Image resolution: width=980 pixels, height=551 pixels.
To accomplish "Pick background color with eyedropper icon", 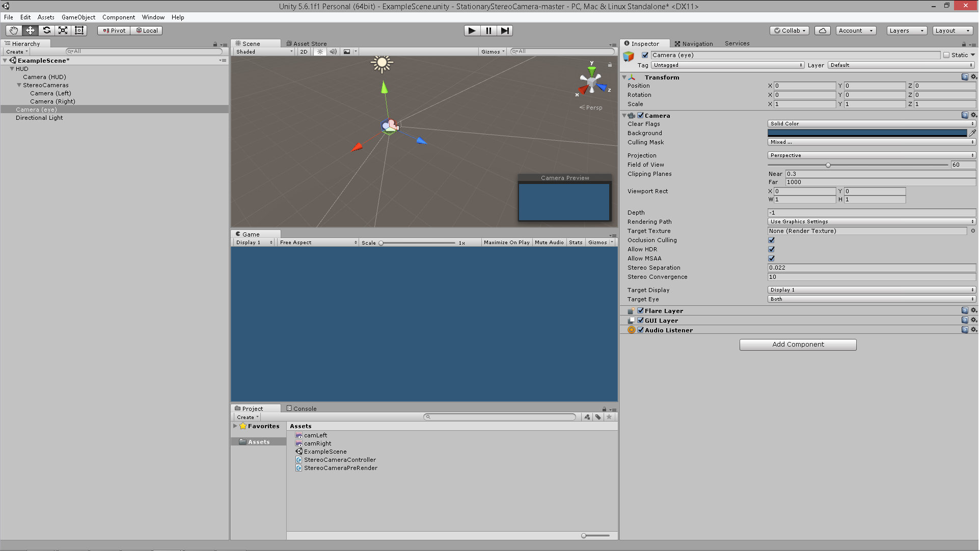I will click(972, 133).
